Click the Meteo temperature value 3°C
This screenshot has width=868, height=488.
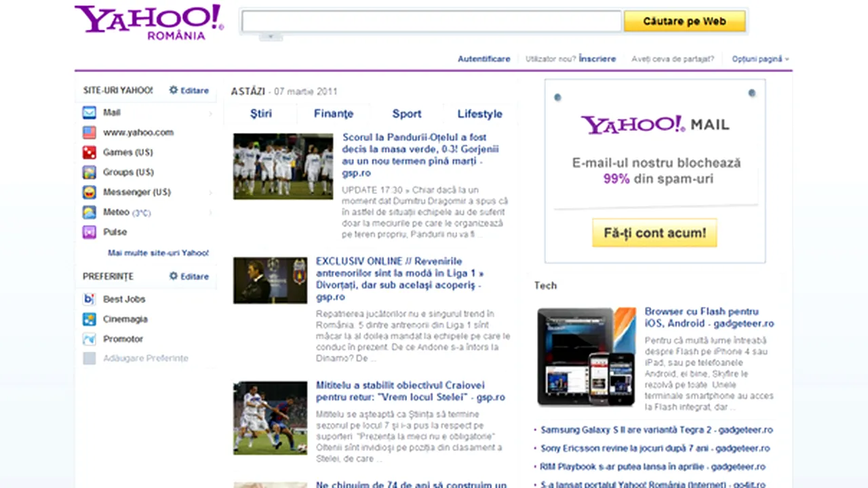click(142, 213)
